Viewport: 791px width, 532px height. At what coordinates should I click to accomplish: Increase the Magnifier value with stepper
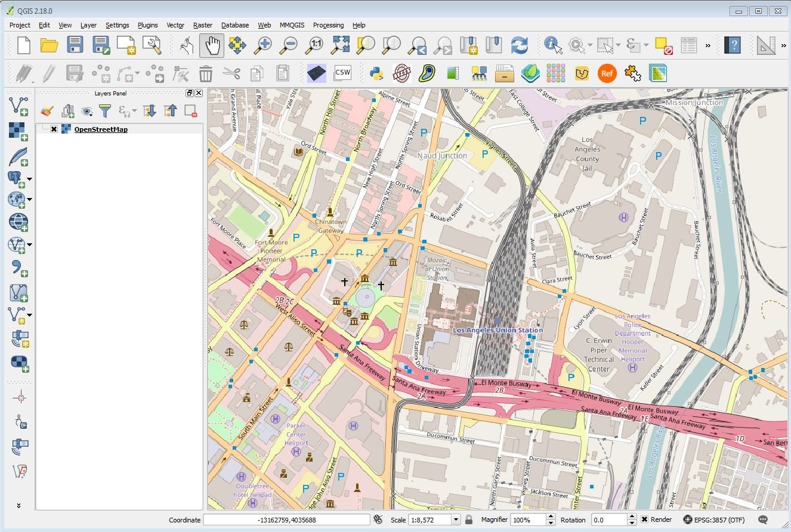pos(549,517)
